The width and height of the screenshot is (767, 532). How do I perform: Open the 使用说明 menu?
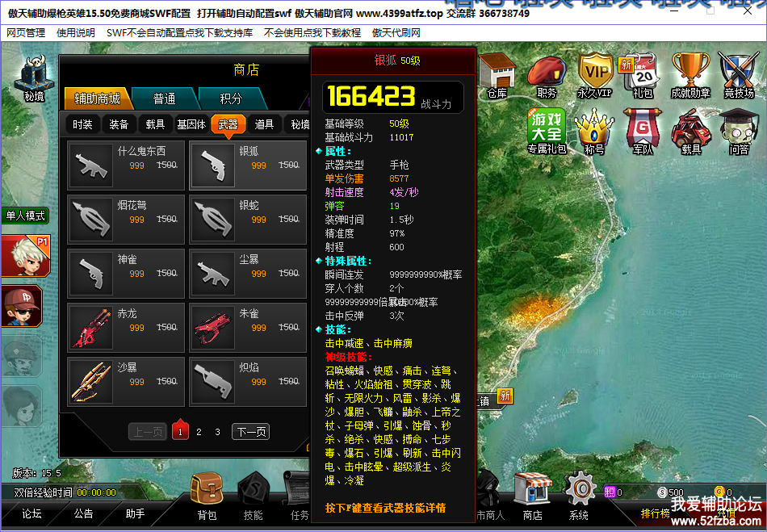coord(76,33)
